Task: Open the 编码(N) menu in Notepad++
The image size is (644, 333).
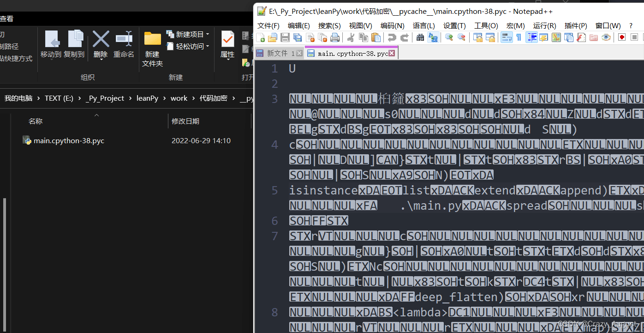Action: (392, 26)
